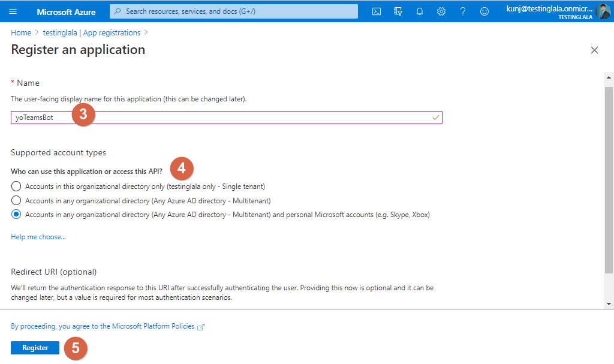Screen dimensions: 614x364
Task: Open your account avatar picture
Action: click(604, 11)
